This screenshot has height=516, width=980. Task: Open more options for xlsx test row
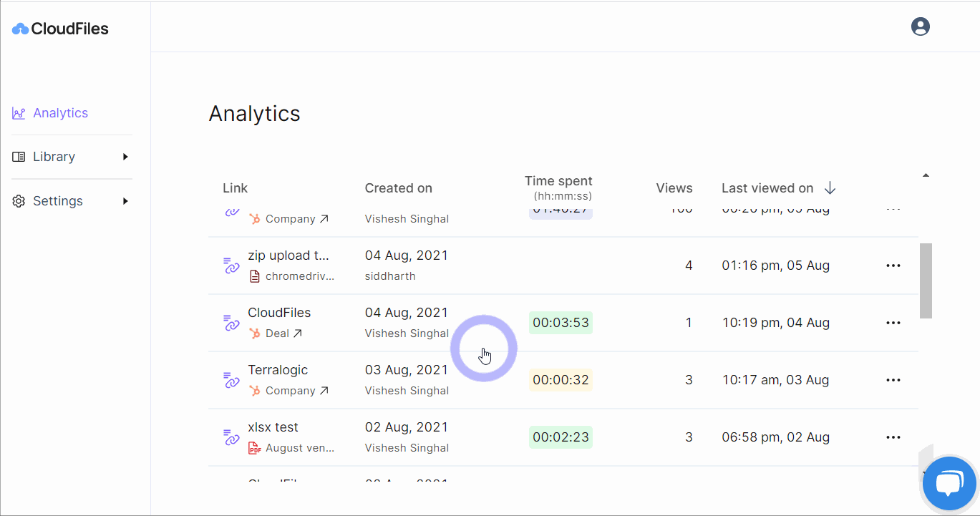click(893, 437)
